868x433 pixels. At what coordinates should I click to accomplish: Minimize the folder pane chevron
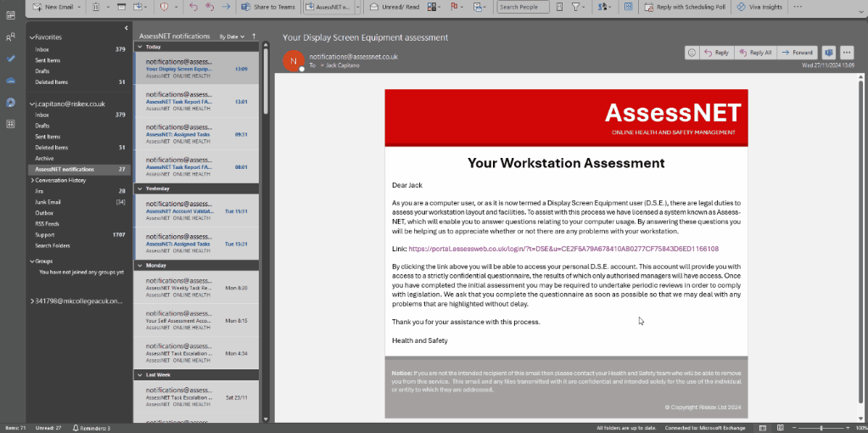126,28
